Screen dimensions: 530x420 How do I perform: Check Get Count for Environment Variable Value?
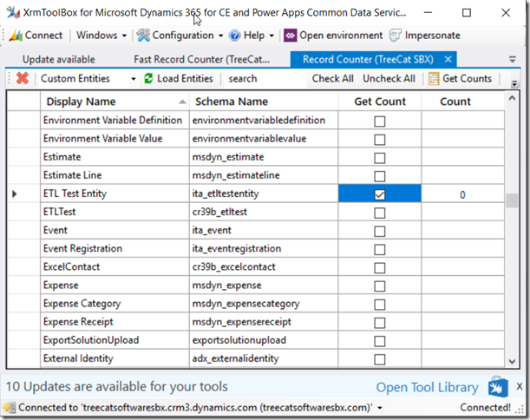[x=380, y=140]
